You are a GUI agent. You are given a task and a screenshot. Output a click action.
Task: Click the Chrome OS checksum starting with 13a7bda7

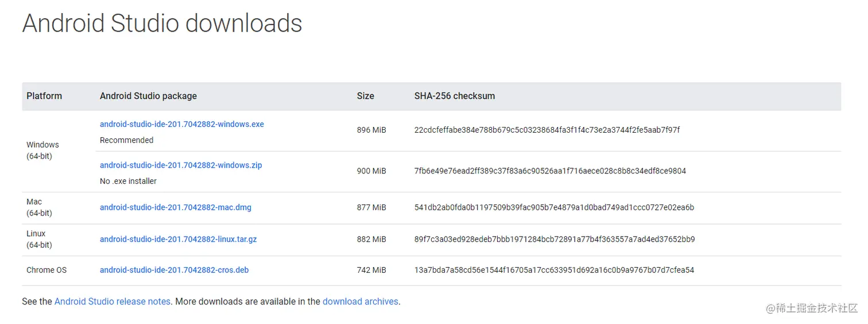tap(554, 270)
